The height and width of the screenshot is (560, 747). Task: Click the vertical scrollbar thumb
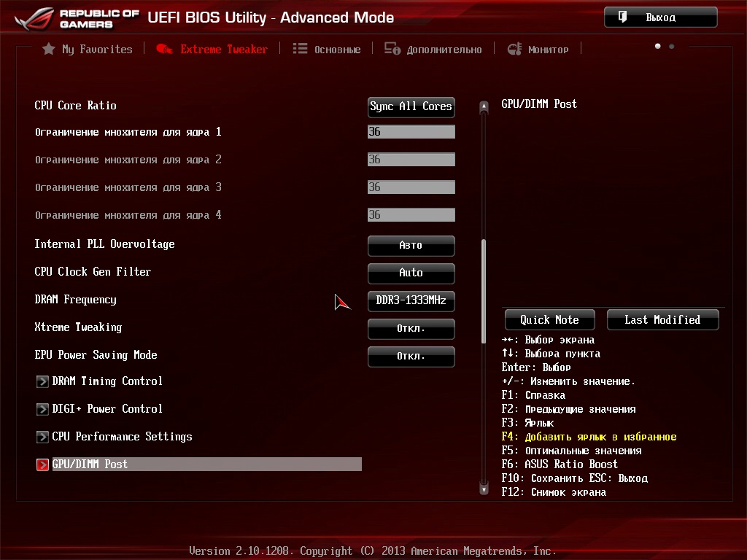click(x=484, y=291)
